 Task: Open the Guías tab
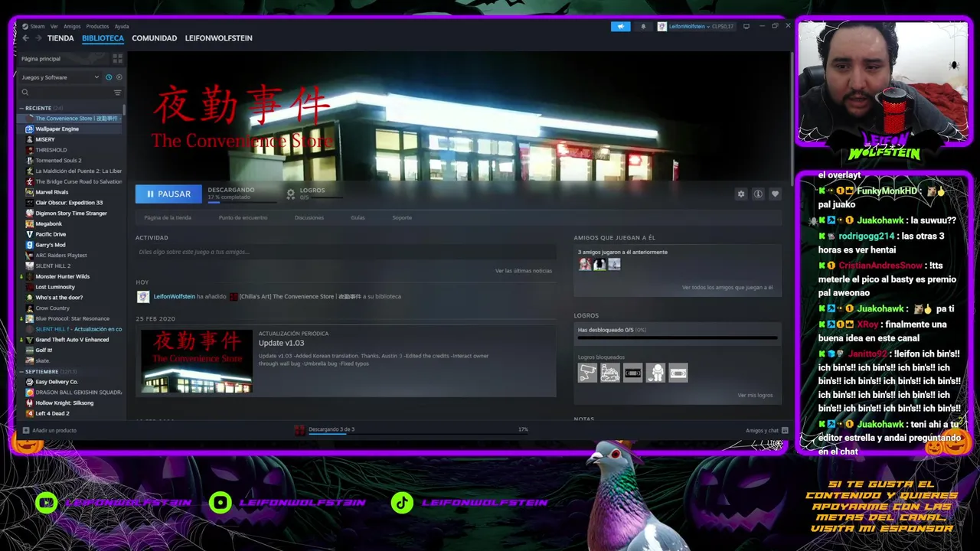click(x=358, y=217)
